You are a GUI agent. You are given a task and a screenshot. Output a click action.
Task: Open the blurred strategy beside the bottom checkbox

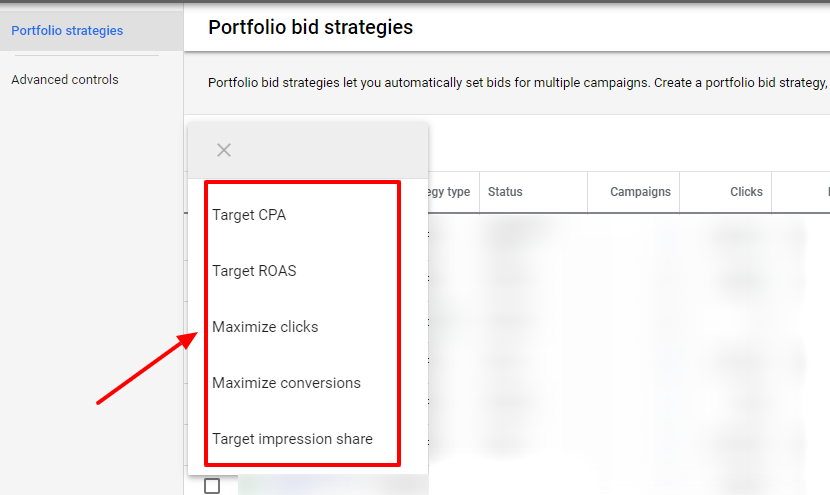pyautogui.click(x=330, y=485)
